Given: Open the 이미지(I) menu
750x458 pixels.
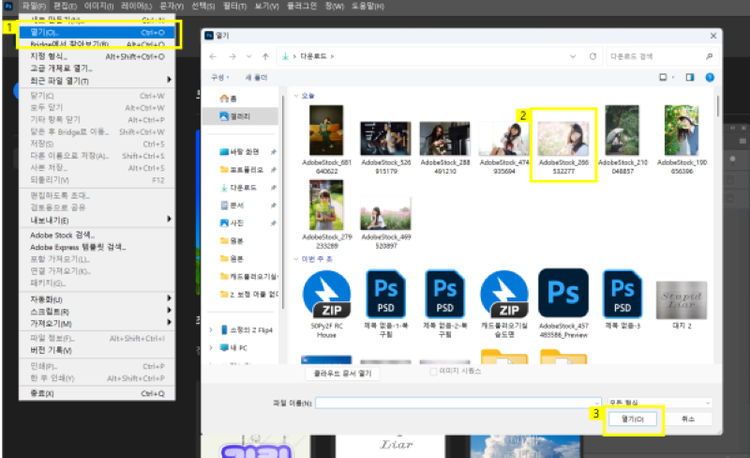Looking at the screenshot, I should [99, 6].
